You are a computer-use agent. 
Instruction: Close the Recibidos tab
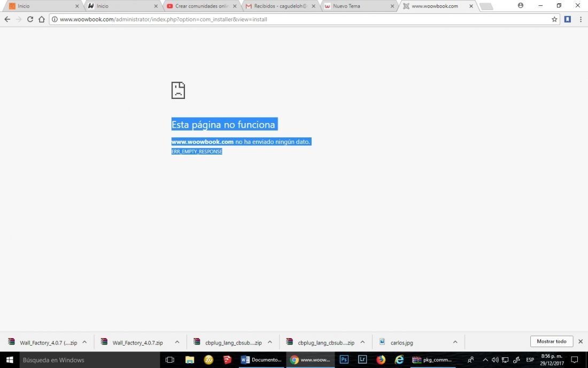(x=313, y=6)
